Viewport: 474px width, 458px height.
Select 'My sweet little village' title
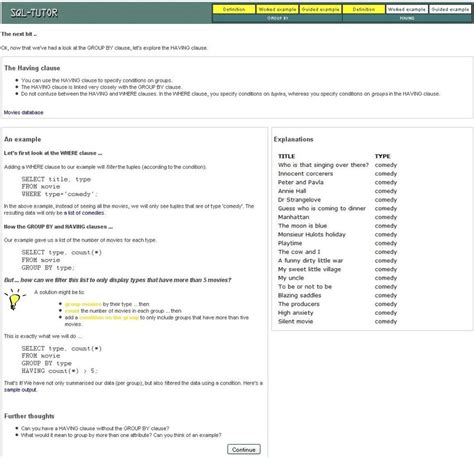pyautogui.click(x=309, y=269)
